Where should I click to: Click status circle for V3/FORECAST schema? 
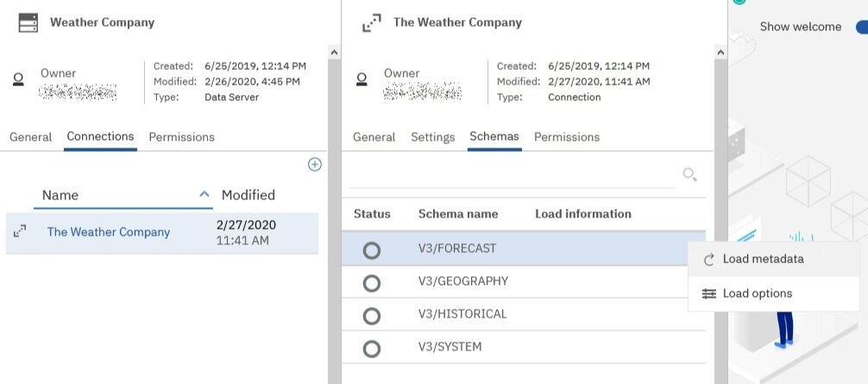pos(372,250)
